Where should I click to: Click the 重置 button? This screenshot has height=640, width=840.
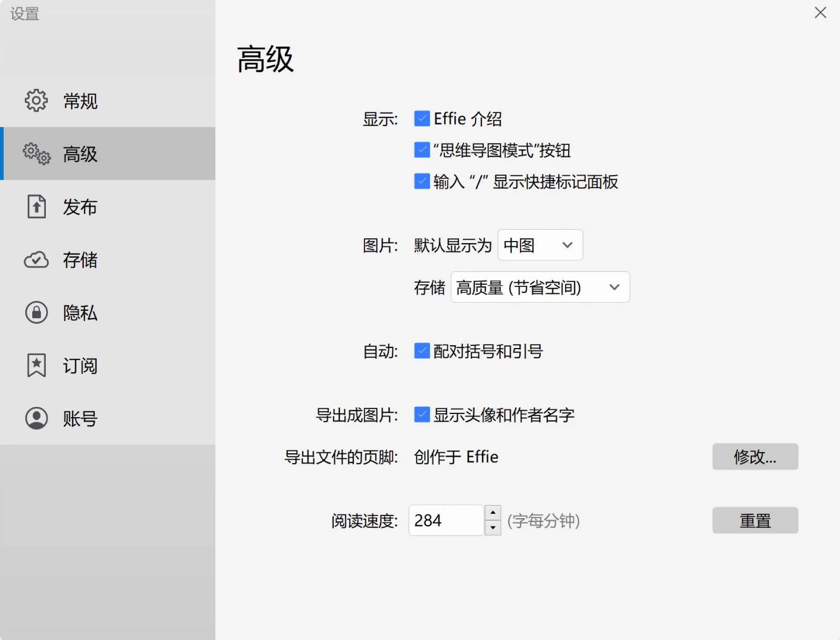755,520
